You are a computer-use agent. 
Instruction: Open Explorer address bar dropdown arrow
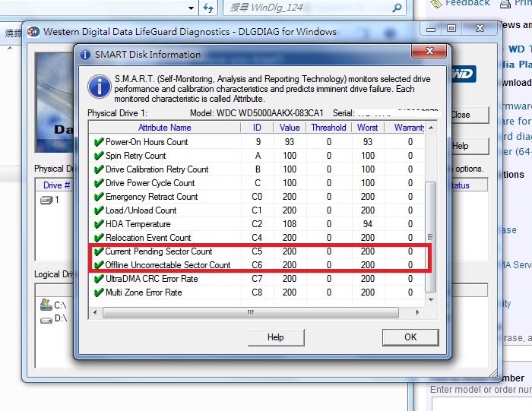tap(191, 8)
